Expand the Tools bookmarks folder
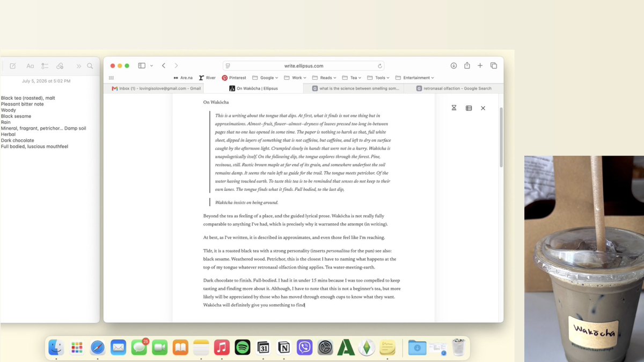 tap(378, 78)
